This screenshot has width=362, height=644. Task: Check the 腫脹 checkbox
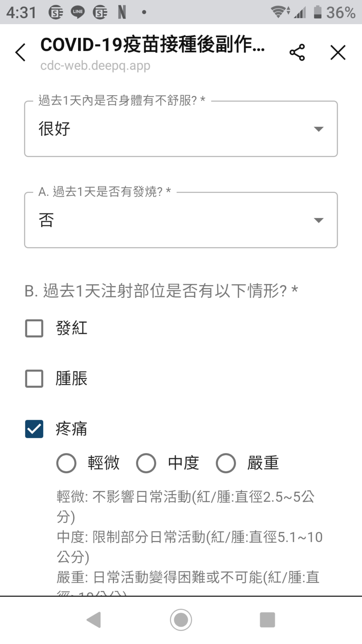click(34, 379)
